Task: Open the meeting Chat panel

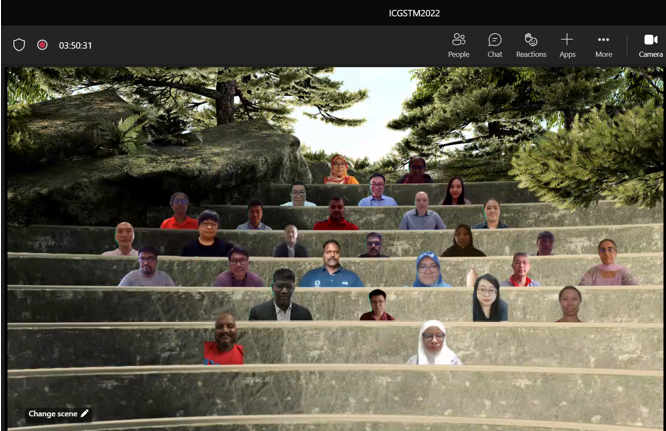Action: pos(494,45)
